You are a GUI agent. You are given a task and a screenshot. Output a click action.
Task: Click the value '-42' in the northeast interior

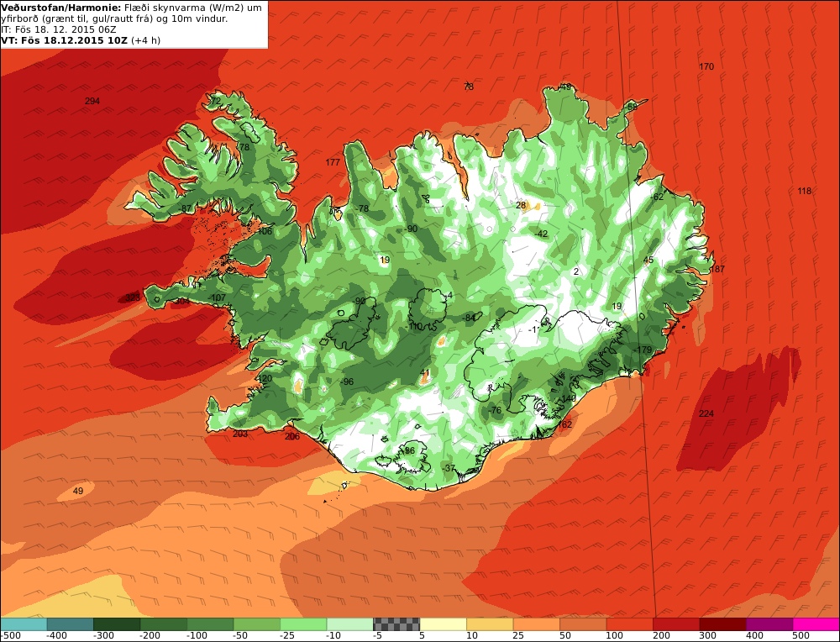pyautogui.click(x=541, y=234)
